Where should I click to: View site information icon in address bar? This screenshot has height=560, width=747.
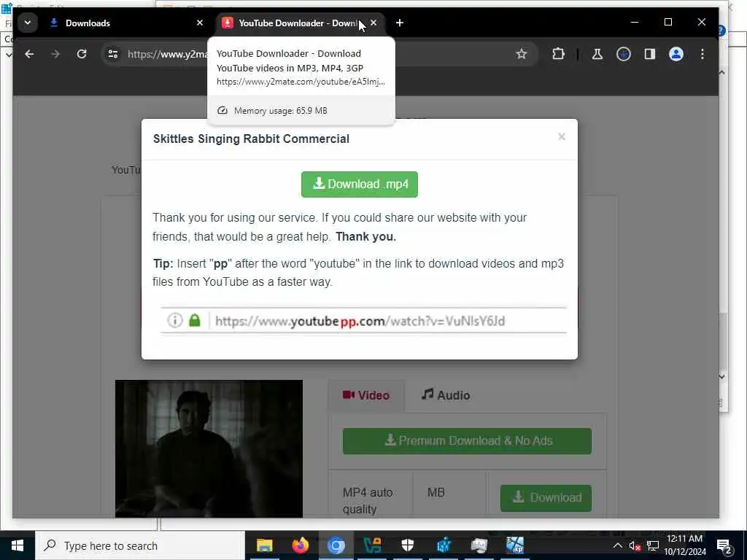point(113,54)
